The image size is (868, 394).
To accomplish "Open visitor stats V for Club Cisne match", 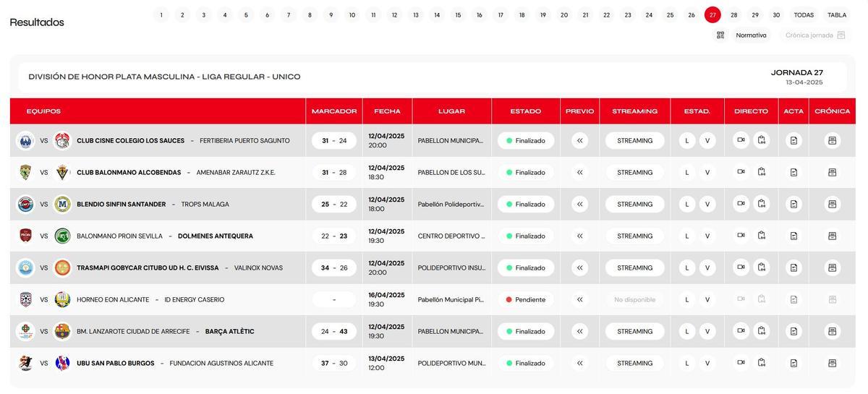I will tap(707, 140).
